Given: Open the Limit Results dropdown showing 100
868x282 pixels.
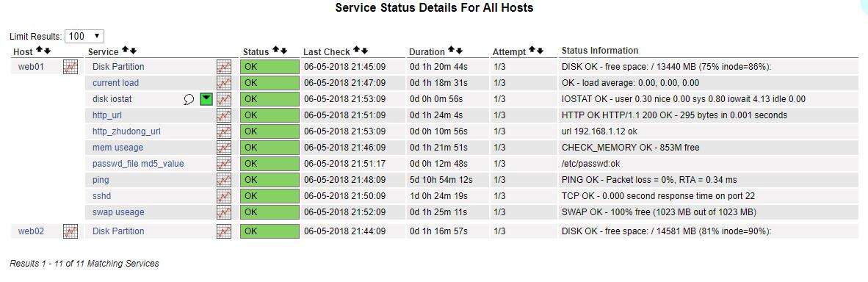Looking at the screenshot, I should tap(84, 36).
